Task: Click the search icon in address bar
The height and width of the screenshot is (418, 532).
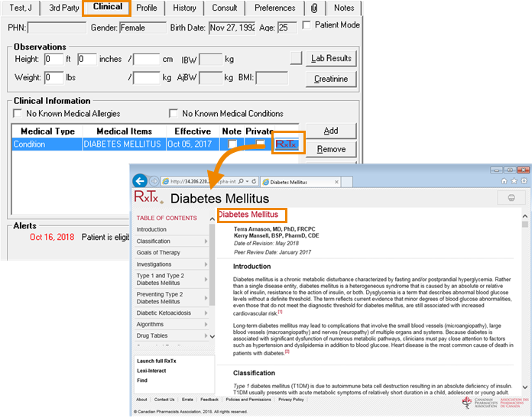Action: click(x=241, y=182)
